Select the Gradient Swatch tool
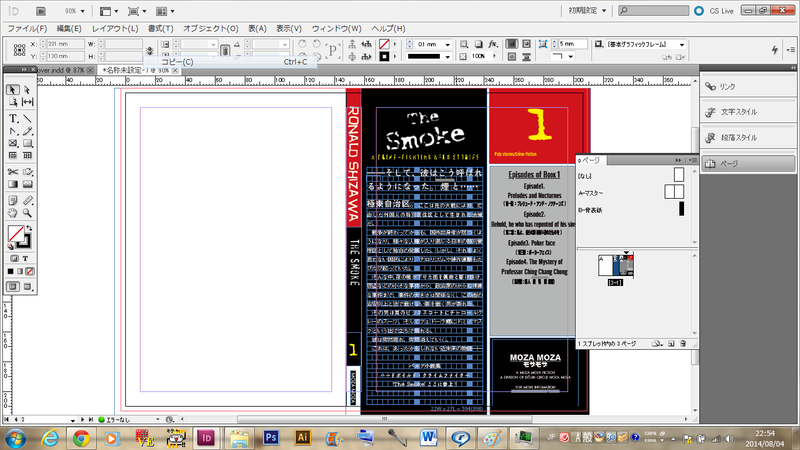 (13, 184)
